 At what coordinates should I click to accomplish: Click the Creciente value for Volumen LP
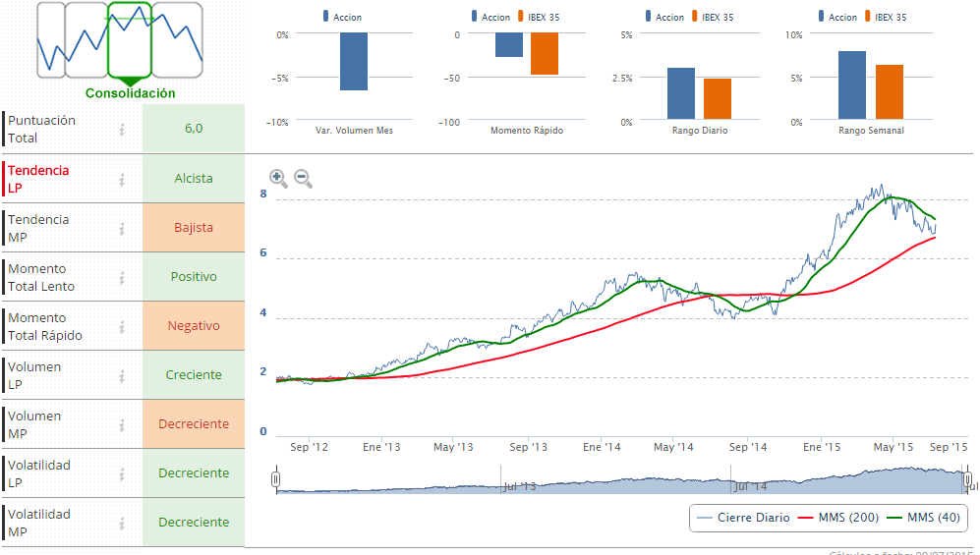pyautogui.click(x=194, y=375)
